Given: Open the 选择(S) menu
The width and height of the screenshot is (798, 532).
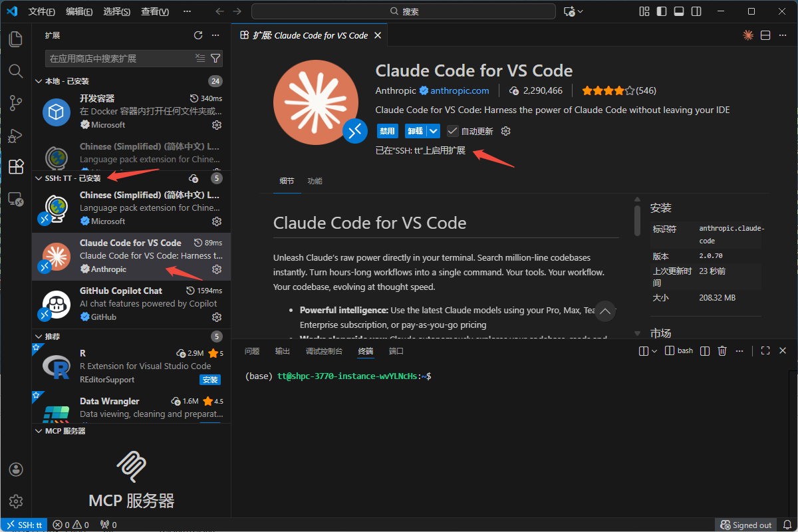Looking at the screenshot, I should (x=117, y=12).
